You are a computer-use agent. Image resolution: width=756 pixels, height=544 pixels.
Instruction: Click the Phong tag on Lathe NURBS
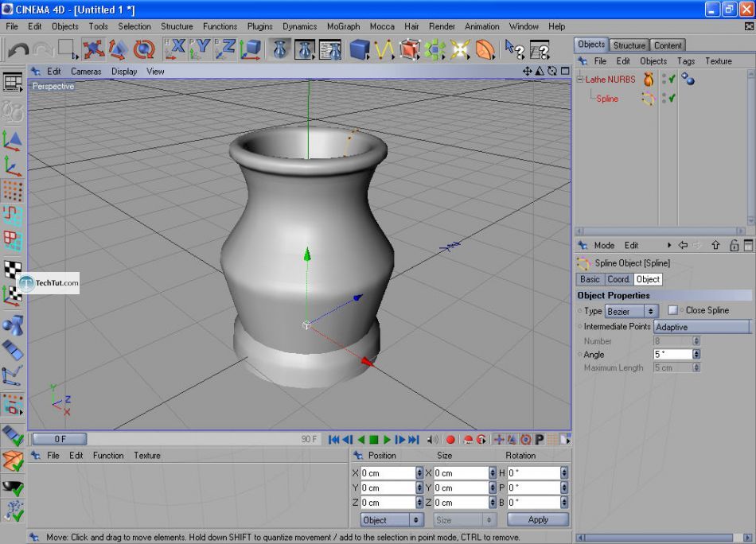pyautogui.click(x=688, y=79)
